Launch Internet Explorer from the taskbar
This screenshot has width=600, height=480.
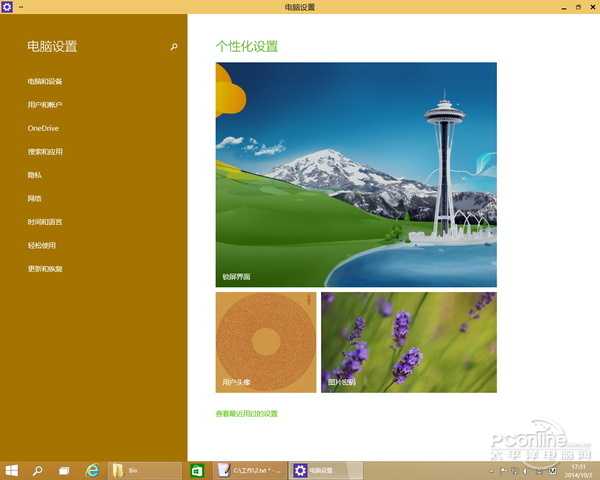pos(92,470)
